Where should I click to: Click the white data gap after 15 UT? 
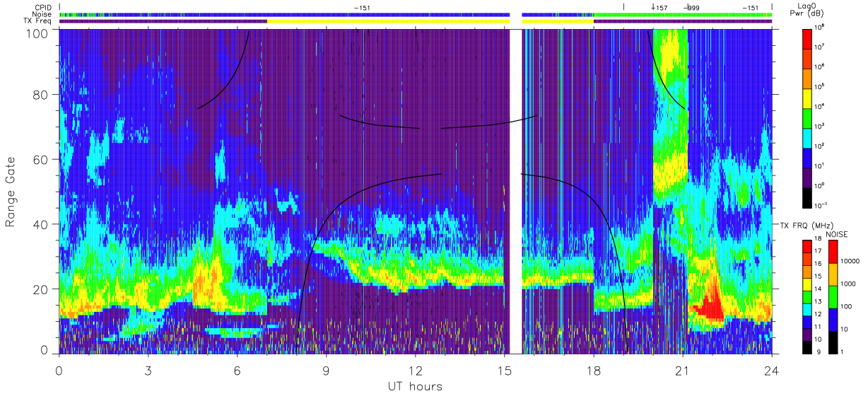tap(516, 191)
